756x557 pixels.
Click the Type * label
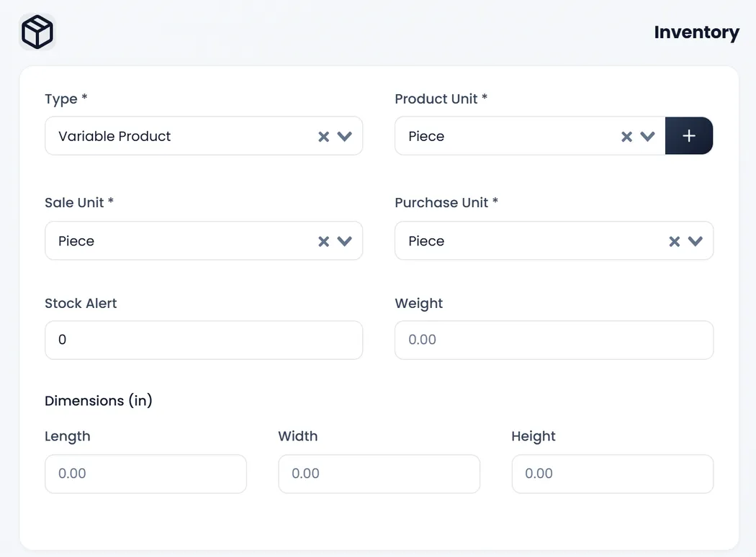(x=66, y=99)
